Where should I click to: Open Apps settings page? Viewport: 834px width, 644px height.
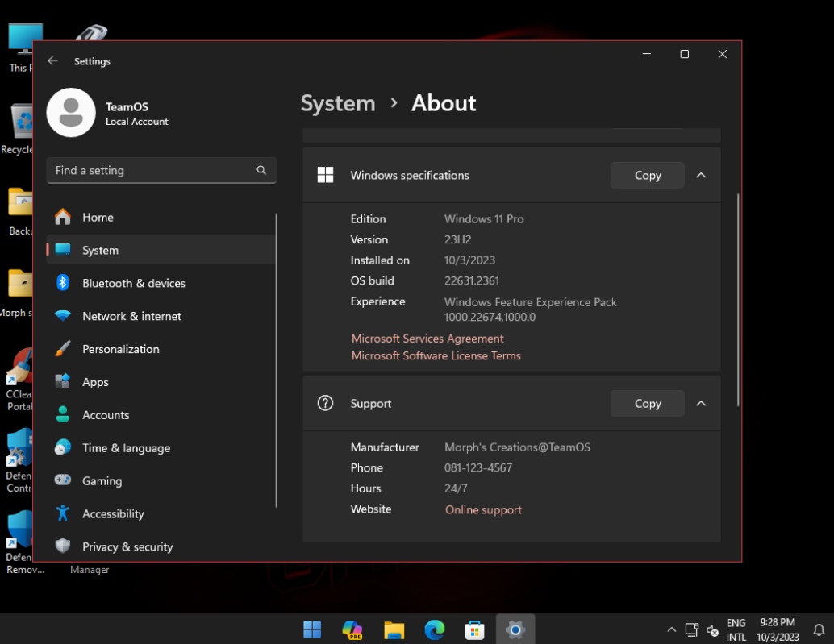pos(161,381)
